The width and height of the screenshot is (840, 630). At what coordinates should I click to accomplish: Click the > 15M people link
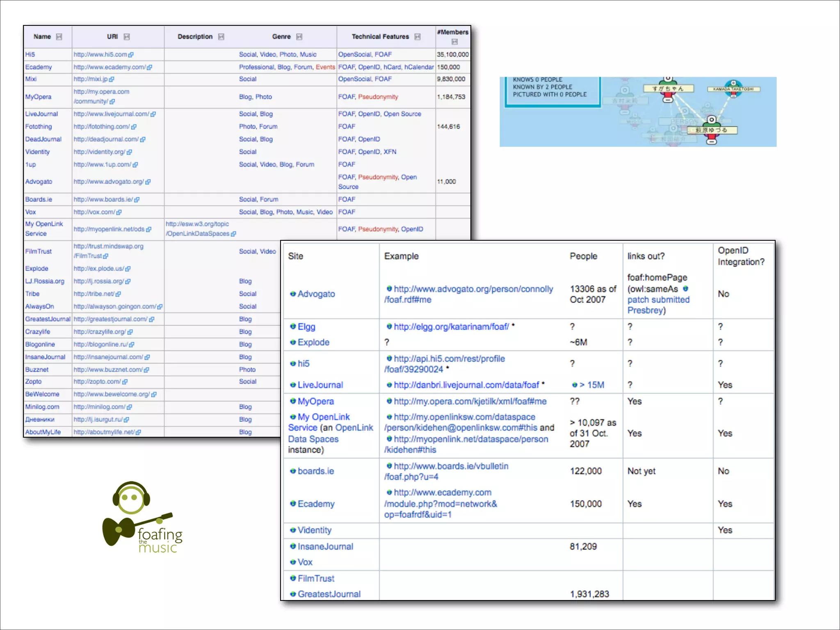(x=591, y=385)
